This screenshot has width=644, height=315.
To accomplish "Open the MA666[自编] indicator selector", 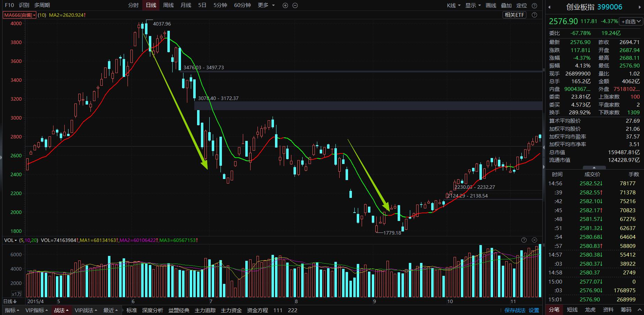I will coord(20,15).
